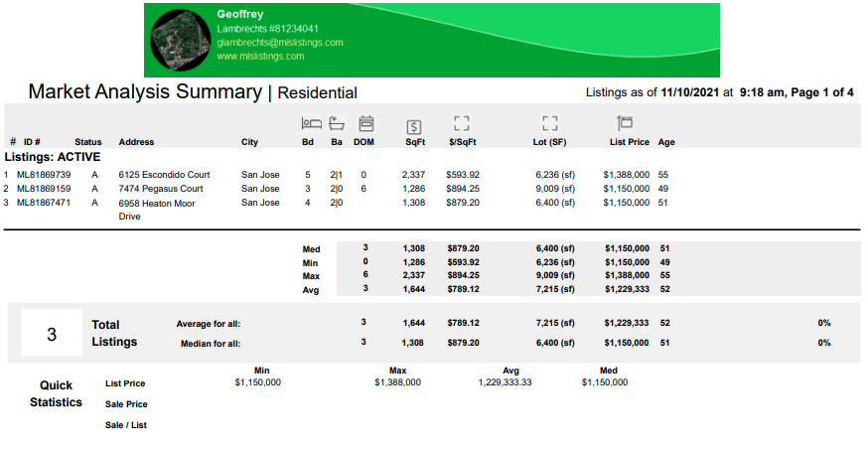Click the 0% value in Median for all row
This screenshot has width=868, height=451.
tap(824, 343)
